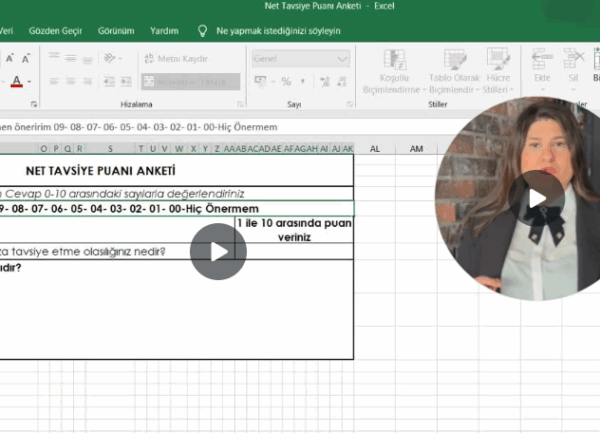
Task: Click the lightbulb Tell Me icon
Action: [x=202, y=31]
